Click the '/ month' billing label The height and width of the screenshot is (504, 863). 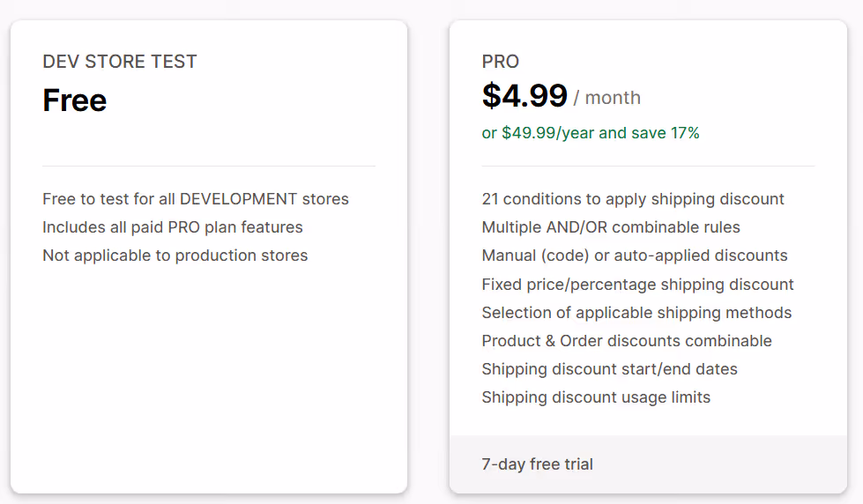pyautogui.click(x=607, y=98)
